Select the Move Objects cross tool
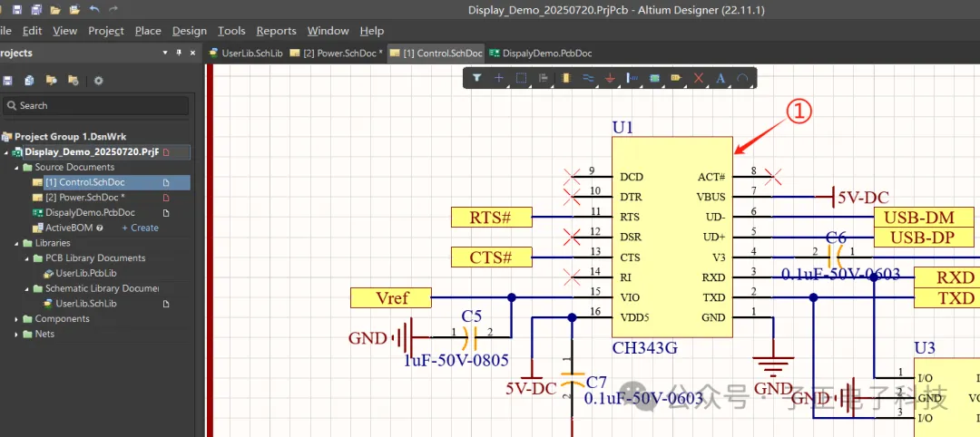Image resolution: width=980 pixels, height=437 pixels. [499, 78]
